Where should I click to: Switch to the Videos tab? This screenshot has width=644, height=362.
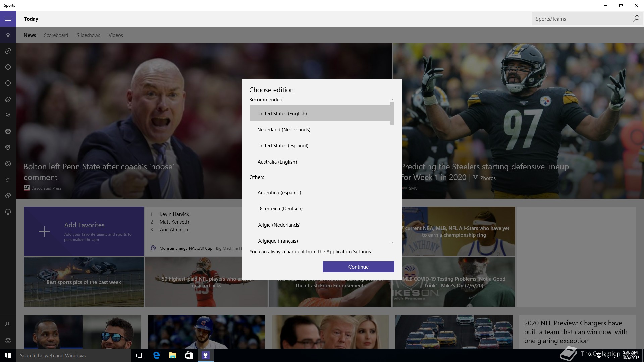pyautogui.click(x=116, y=35)
